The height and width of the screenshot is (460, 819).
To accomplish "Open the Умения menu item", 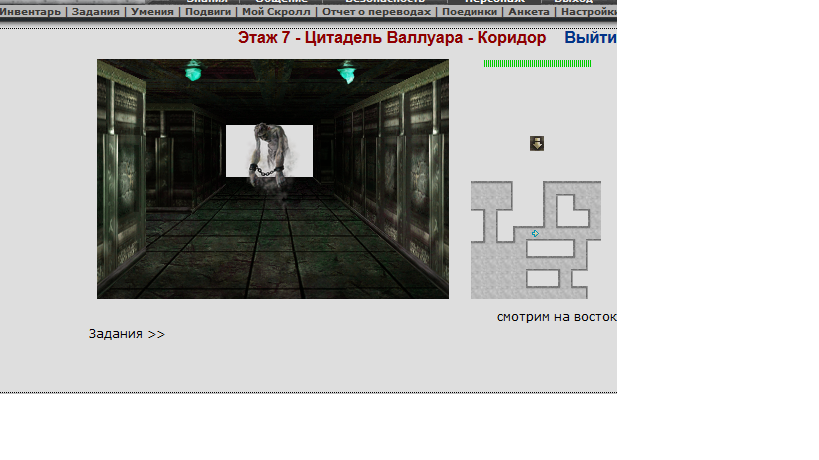I will tap(152, 12).
